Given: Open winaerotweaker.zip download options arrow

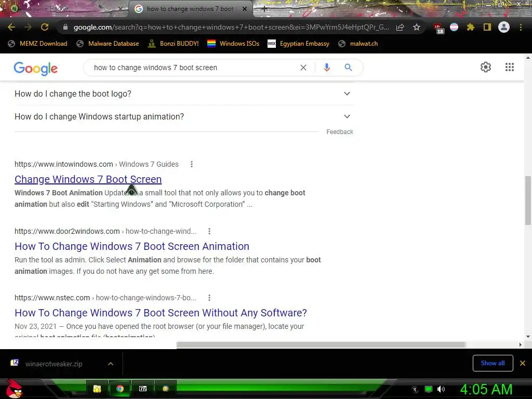Looking at the screenshot, I should 111,364.
